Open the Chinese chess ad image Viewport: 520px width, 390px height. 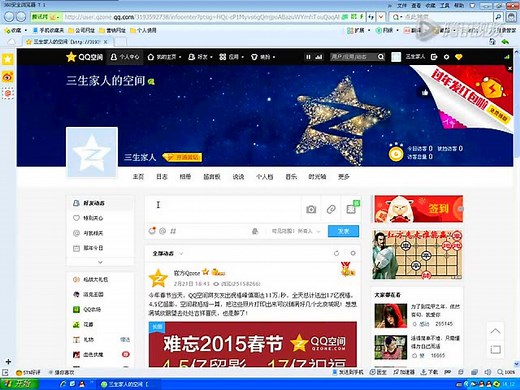418,255
